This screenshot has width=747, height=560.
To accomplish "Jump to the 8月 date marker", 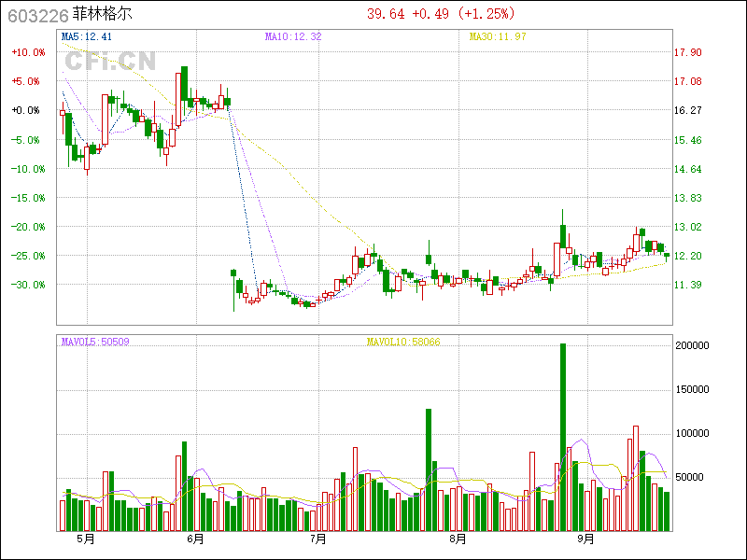I will tap(457, 539).
